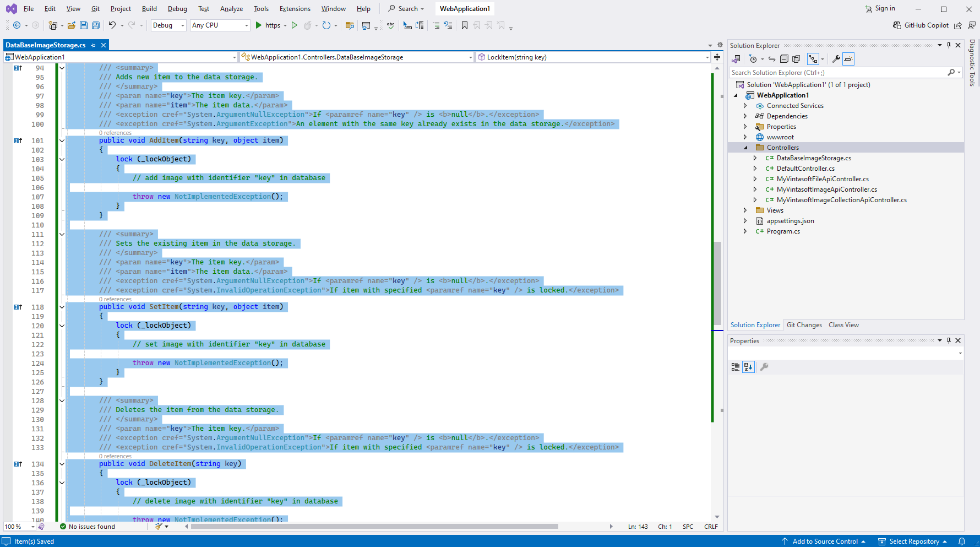Click Collapse All in Solution Explorer toolbar

(784, 59)
